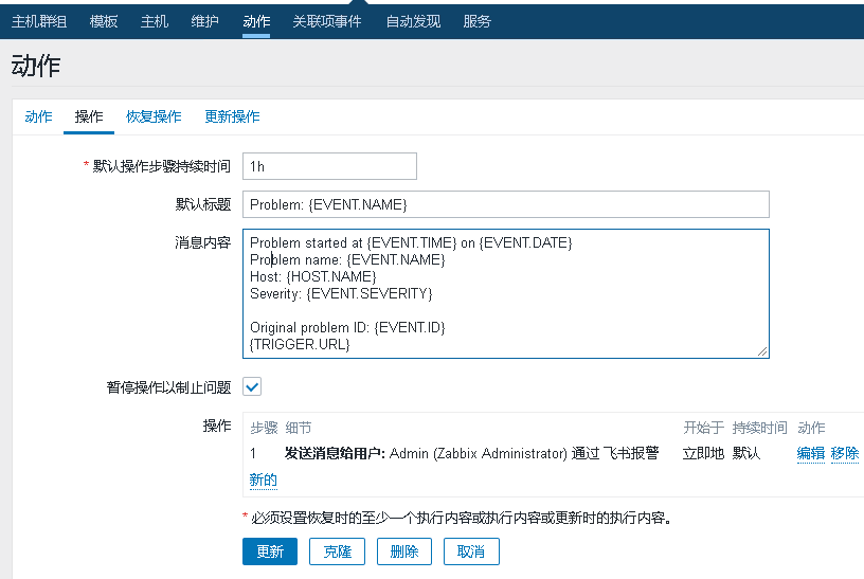Click inside the 消息内容 text area
This screenshot has height=579, width=864.
tap(505, 294)
